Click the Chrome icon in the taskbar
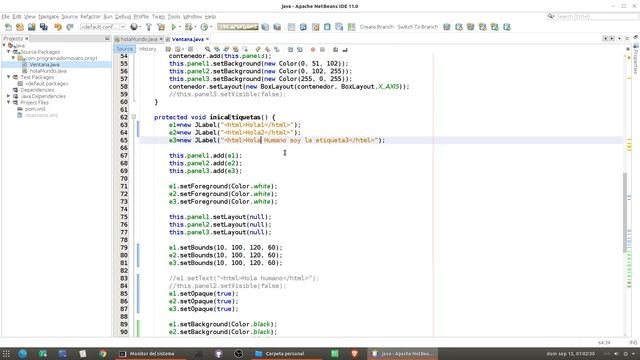This screenshot has height=360, width=640. [x=102, y=353]
